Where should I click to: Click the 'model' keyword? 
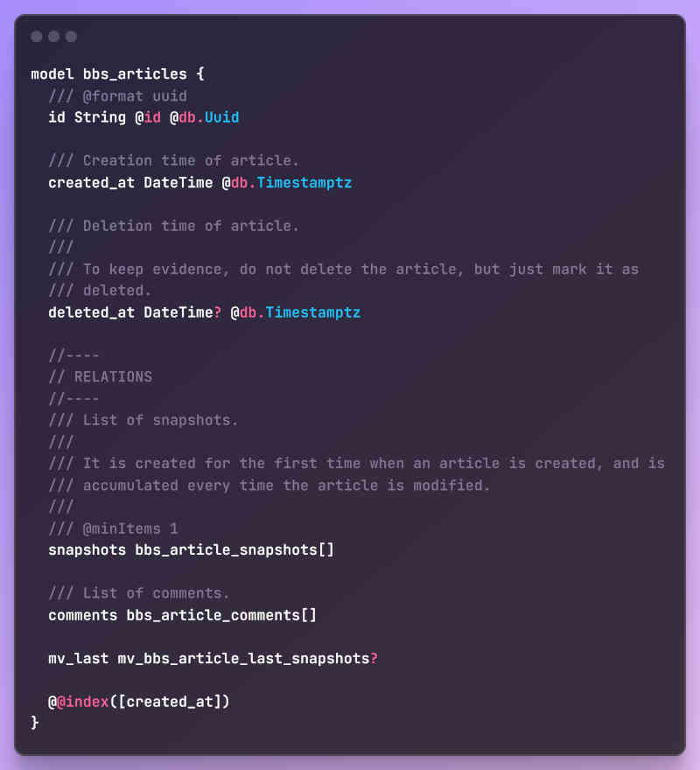pos(52,74)
